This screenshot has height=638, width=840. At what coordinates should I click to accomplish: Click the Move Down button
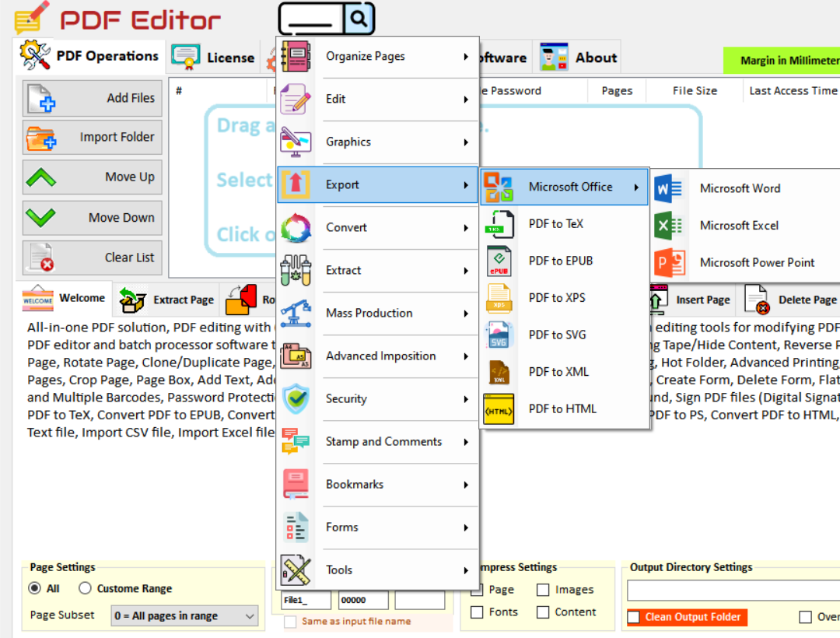pyautogui.click(x=92, y=218)
